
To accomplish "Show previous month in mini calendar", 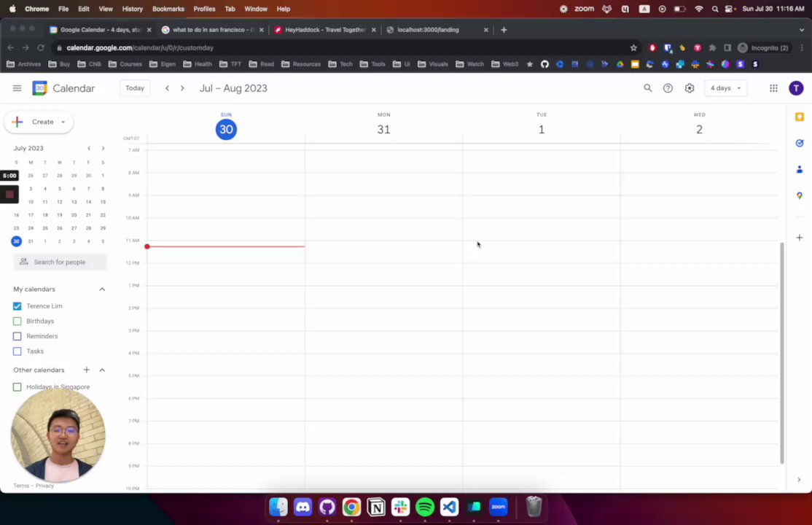I will point(89,148).
